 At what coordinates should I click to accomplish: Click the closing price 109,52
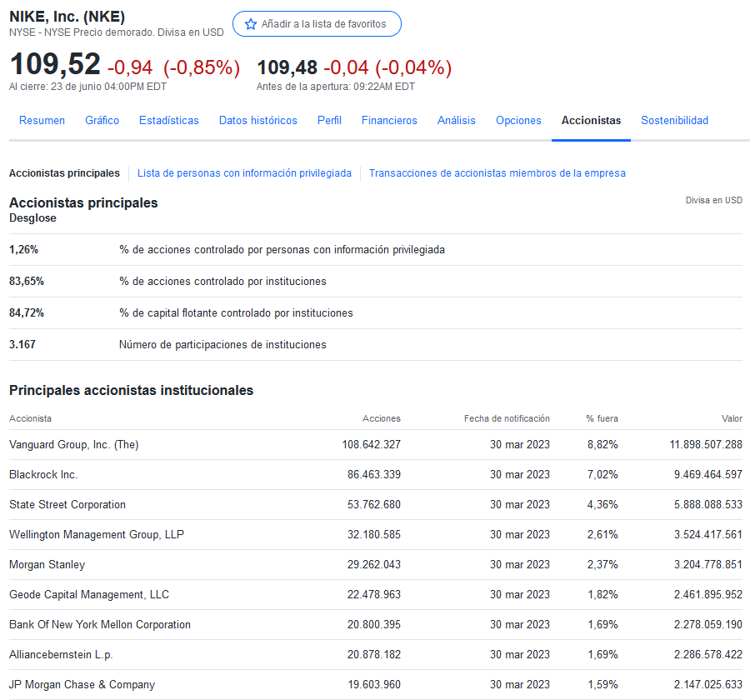pyautogui.click(x=55, y=64)
